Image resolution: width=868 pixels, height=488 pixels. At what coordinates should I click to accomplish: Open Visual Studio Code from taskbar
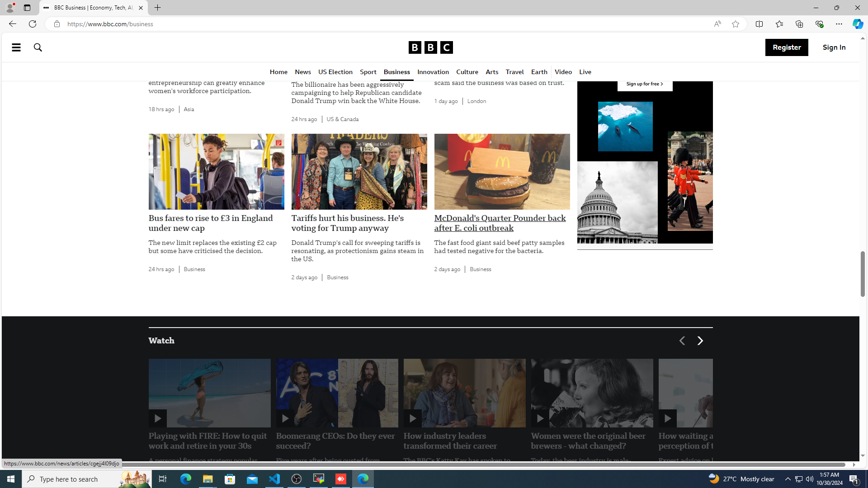pos(274,479)
